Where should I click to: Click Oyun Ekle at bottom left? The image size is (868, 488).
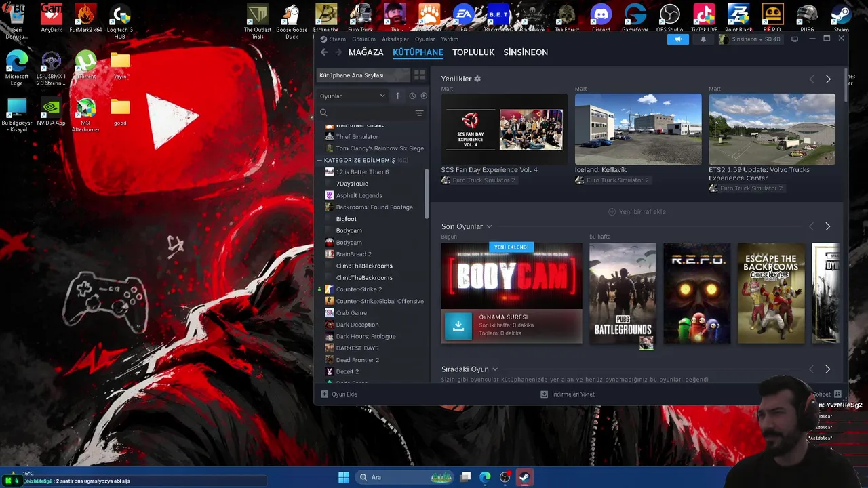[x=339, y=394]
